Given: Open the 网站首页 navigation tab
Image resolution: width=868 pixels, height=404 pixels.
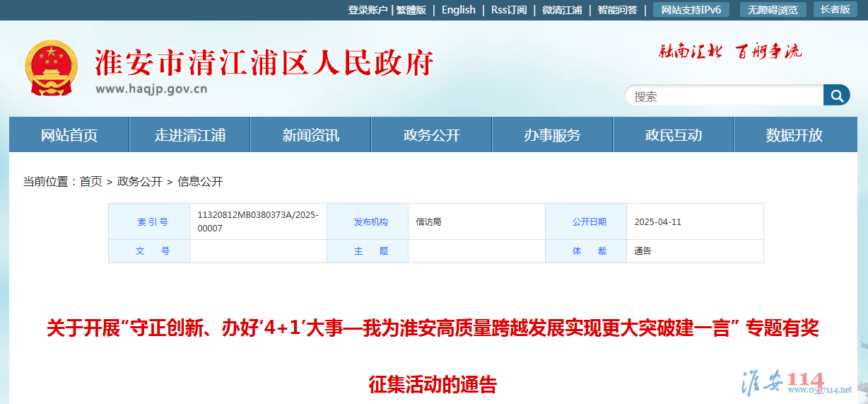Looking at the screenshot, I should coord(69,135).
